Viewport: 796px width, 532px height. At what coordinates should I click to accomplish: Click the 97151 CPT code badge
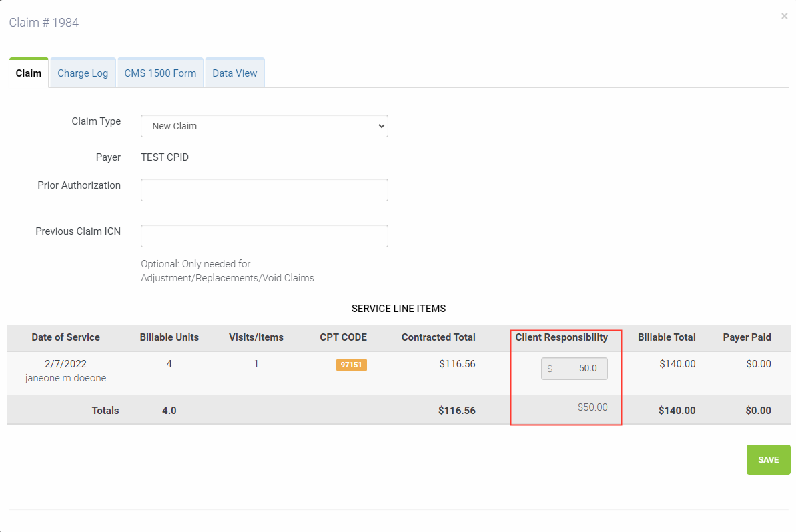tap(352, 365)
